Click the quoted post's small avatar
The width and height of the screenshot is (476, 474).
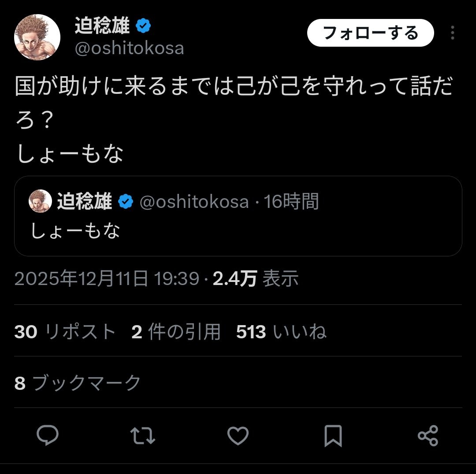coord(40,201)
